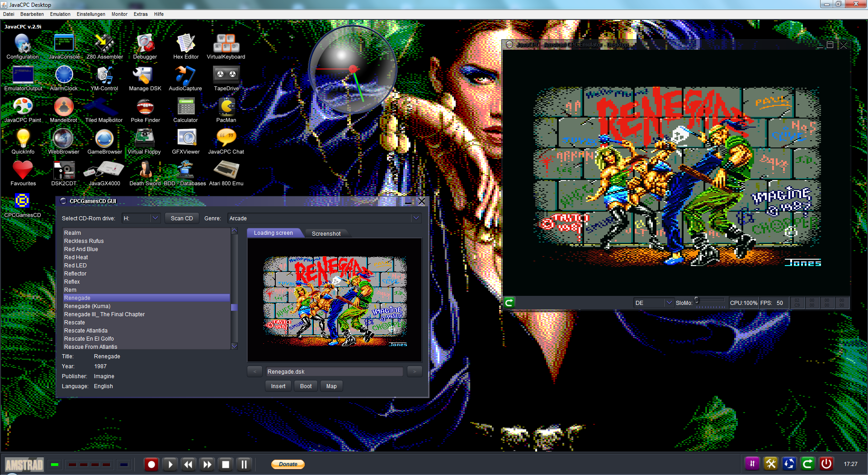Image resolution: width=868 pixels, height=475 pixels.
Task: Go to next disk file arrow
Action: [415, 371]
